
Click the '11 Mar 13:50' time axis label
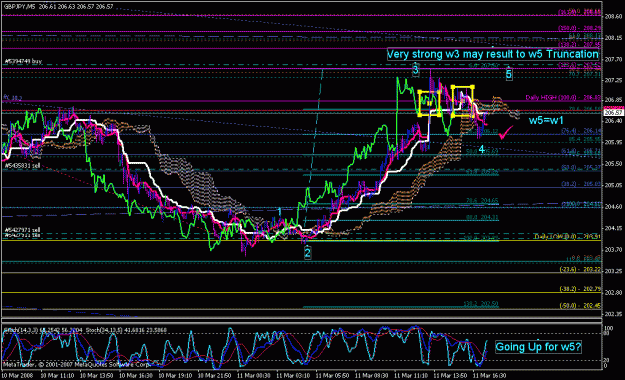[x=450, y=376]
